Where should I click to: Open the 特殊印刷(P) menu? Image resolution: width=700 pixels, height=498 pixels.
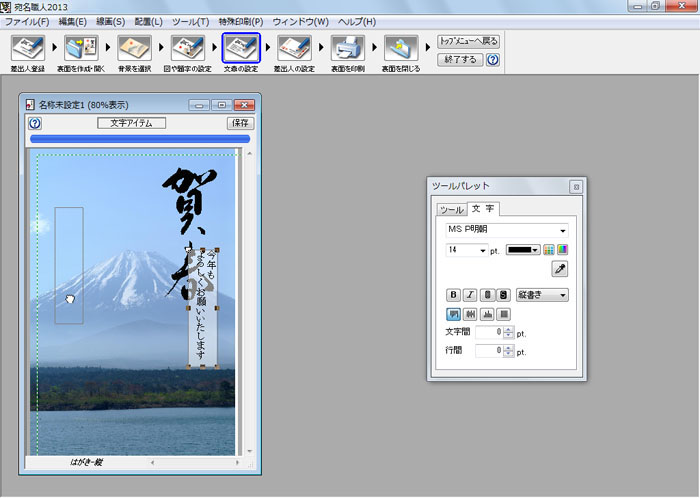pyautogui.click(x=240, y=21)
